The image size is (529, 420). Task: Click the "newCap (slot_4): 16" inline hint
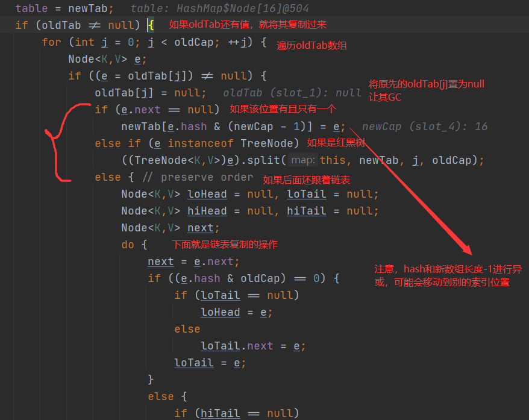pos(425,127)
